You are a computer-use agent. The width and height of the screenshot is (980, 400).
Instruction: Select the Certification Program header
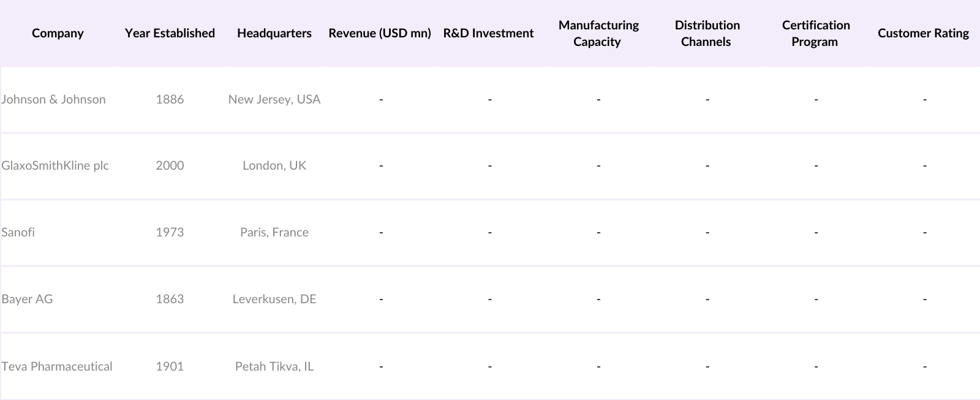point(815,33)
